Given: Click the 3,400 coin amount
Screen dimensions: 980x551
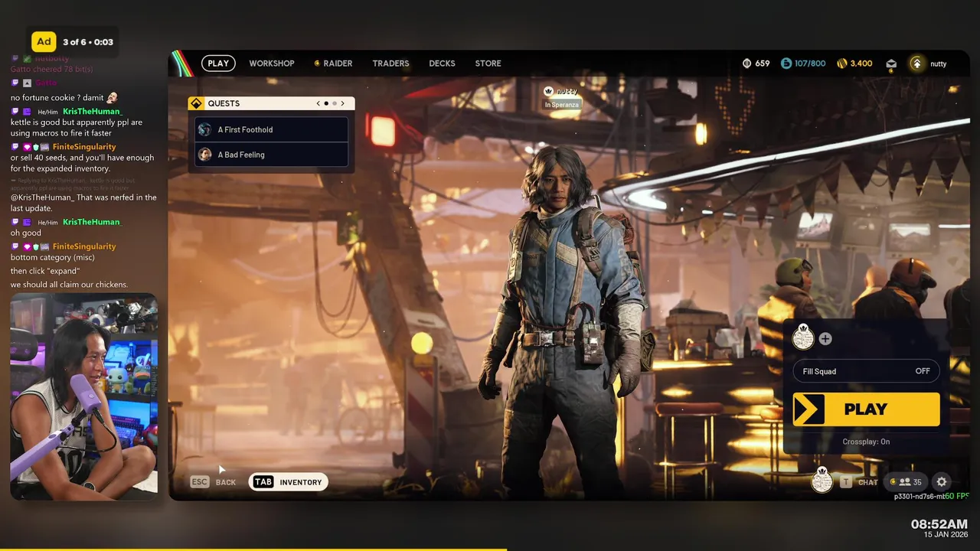Looking at the screenshot, I should pyautogui.click(x=861, y=64).
